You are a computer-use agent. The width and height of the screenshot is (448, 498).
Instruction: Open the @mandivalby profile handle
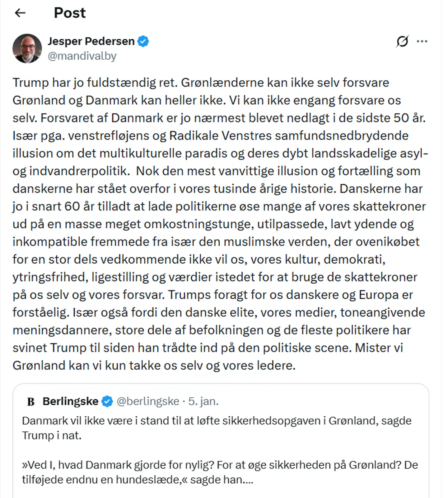[82, 56]
